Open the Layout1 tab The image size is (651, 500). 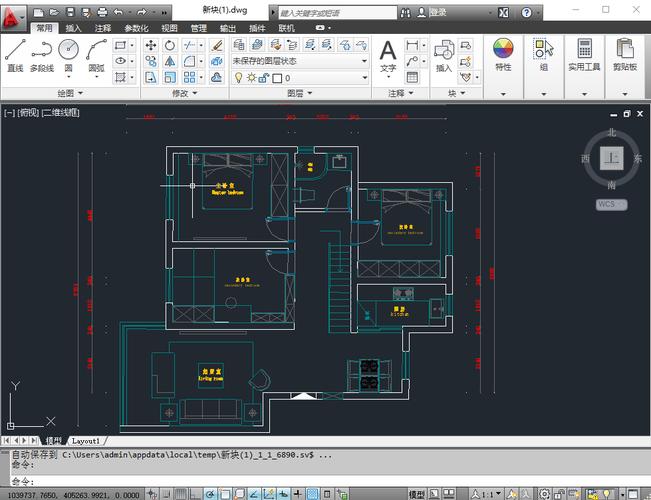pyautogui.click(x=85, y=440)
